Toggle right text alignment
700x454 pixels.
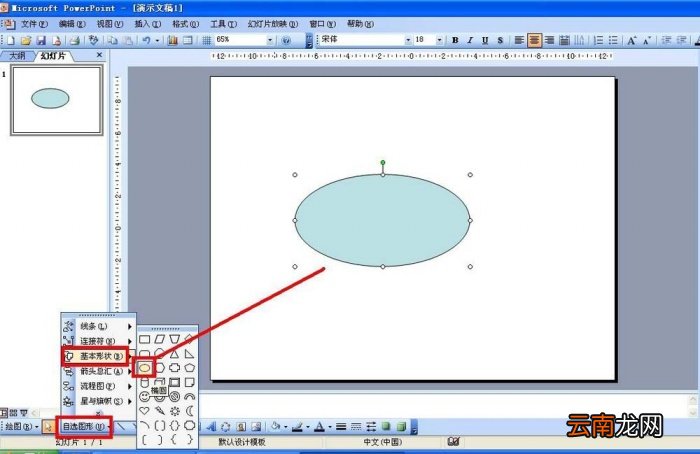point(549,41)
